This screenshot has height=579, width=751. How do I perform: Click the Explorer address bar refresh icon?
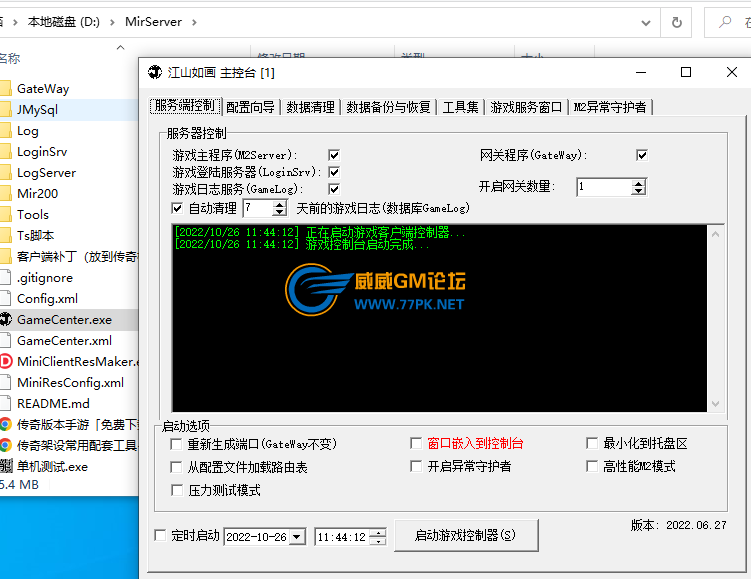tap(676, 22)
